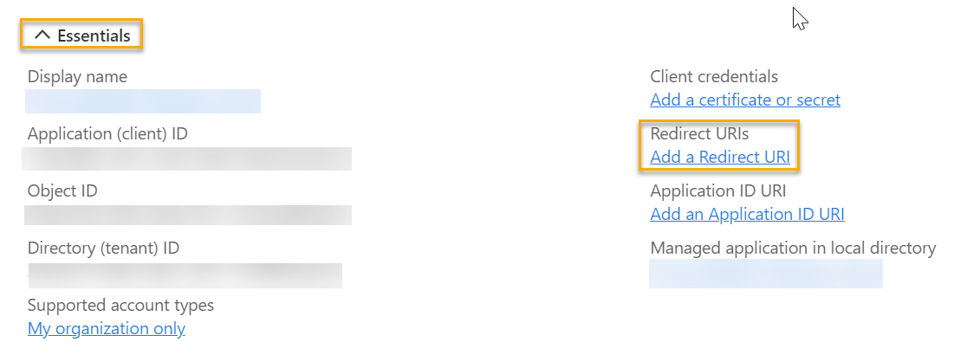The image size is (980, 342).
Task: Click the Essentials heading text
Action: [x=94, y=35]
